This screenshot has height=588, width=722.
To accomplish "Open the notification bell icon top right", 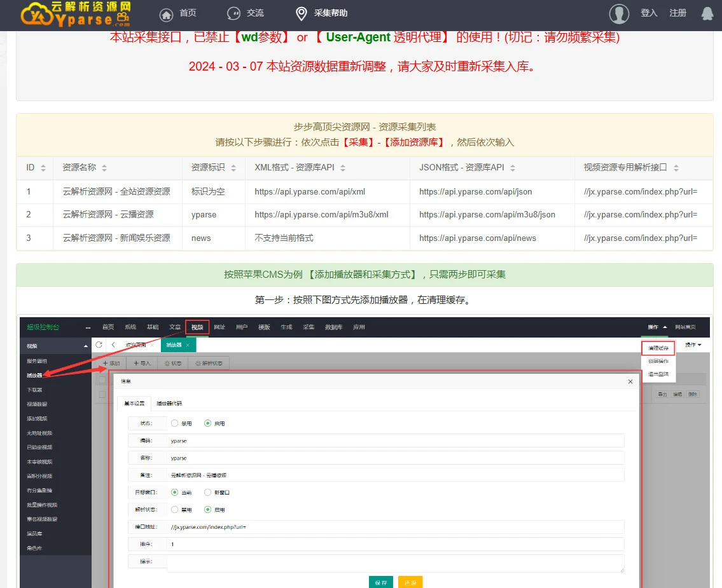I will 707,13.
